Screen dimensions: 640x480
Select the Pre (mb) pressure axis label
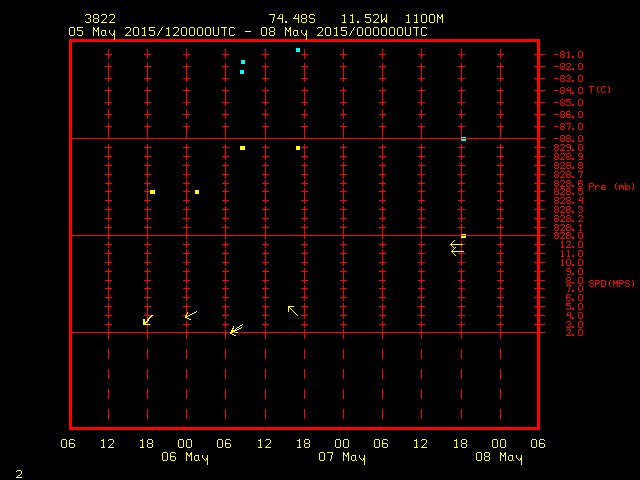[611, 187]
